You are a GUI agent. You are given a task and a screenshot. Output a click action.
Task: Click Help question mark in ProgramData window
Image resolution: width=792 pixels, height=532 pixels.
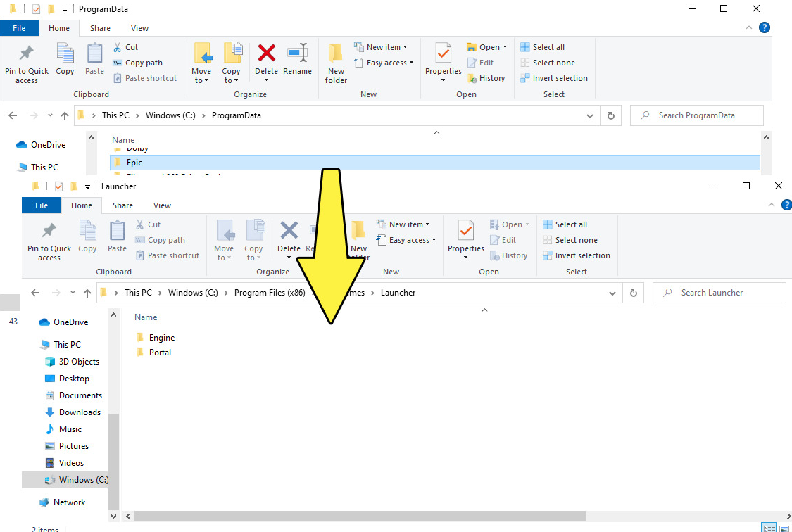pos(765,27)
